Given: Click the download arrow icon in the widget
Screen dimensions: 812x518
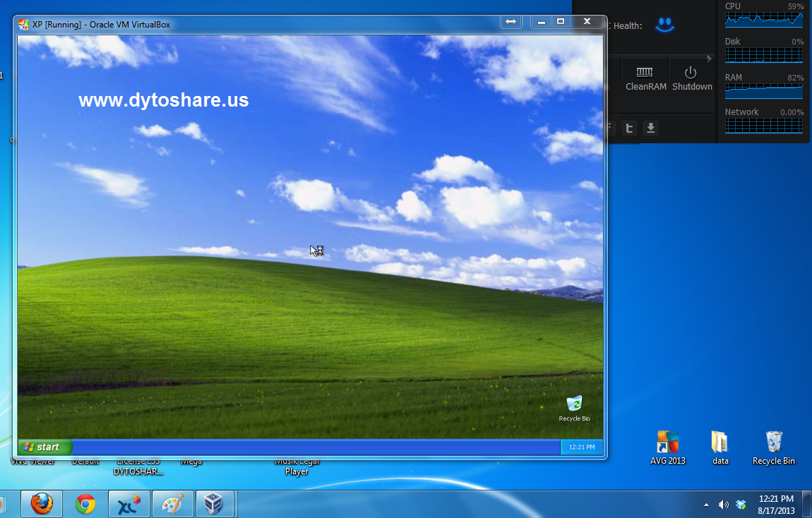Looking at the screenshot, I should click(651, 128).
